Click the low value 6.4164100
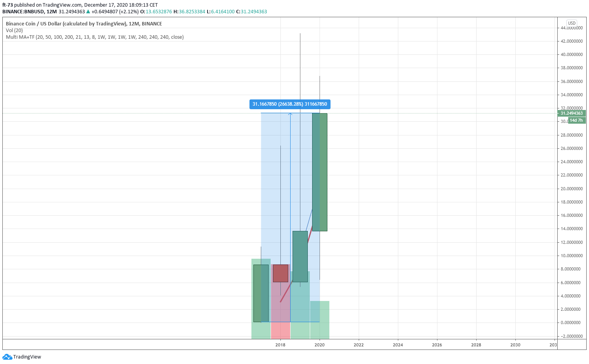 tap(223, 11)
